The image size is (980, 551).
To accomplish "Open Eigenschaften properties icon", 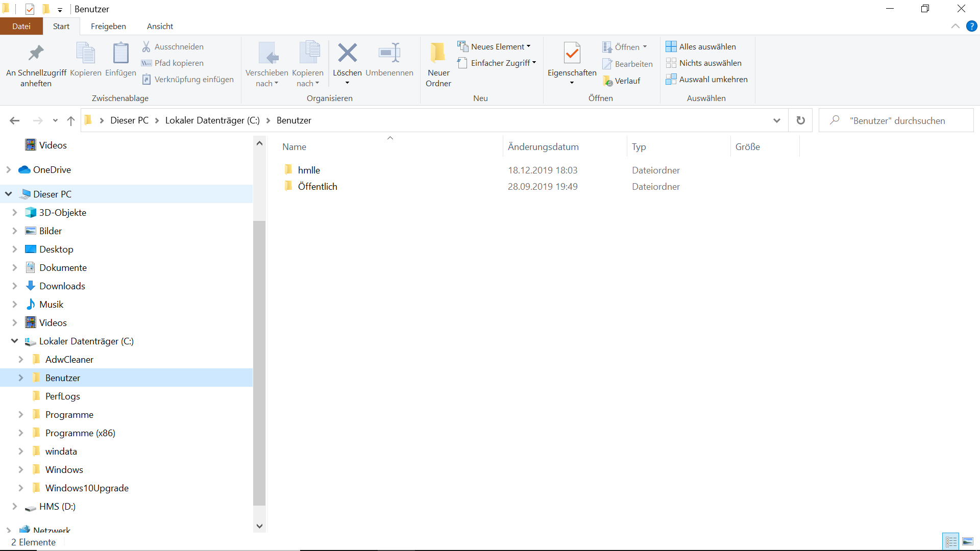I will pyautogui.click(x=572, y=54).
